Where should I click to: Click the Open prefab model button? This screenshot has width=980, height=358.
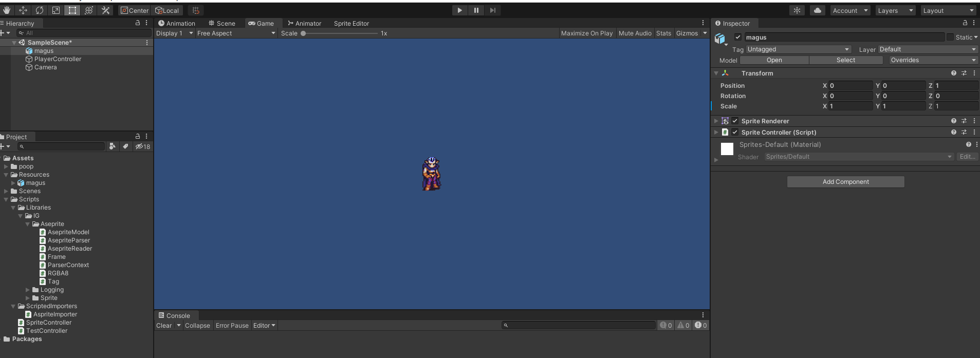coord(774,60)
